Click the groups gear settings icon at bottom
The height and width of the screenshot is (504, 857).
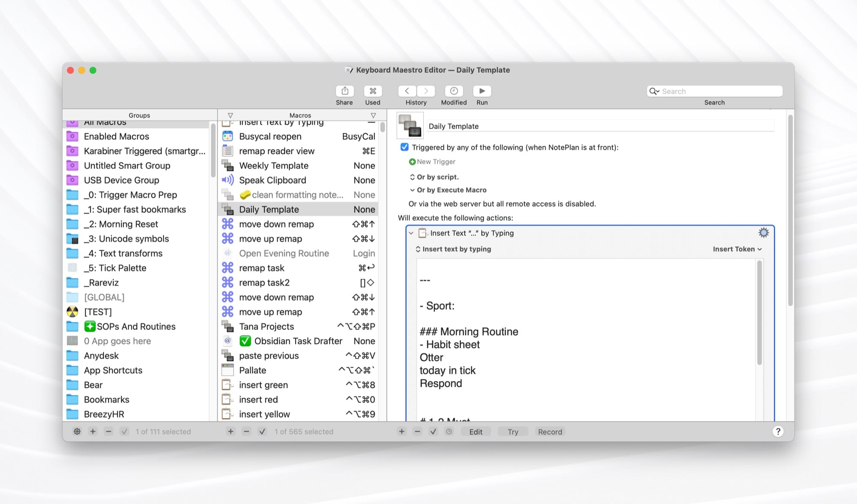click(77, 432)
